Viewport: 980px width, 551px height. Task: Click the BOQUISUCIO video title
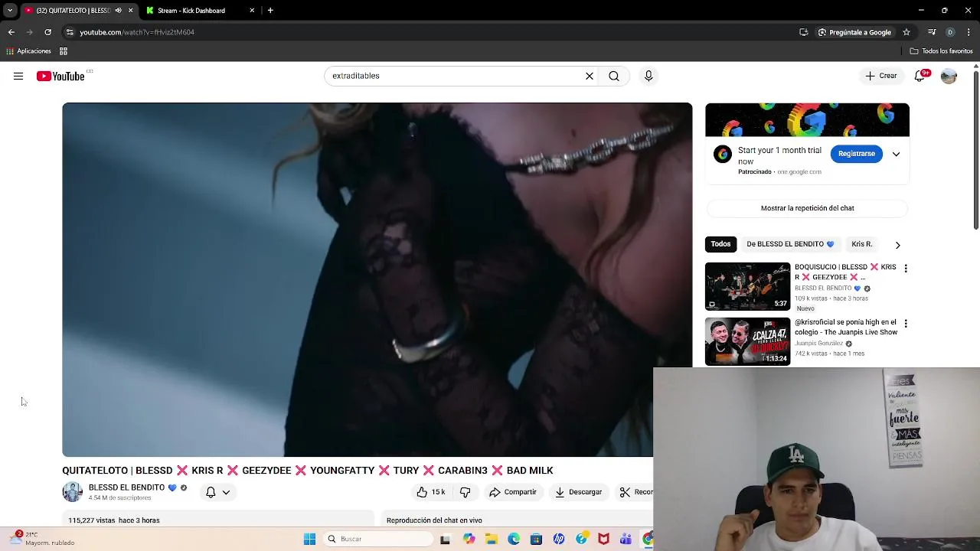[845, 272]
